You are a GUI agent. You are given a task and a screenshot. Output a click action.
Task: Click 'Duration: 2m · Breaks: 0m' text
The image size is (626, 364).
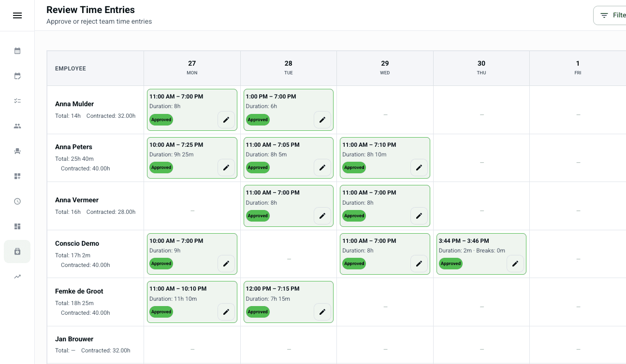click(x=472, y=251)
